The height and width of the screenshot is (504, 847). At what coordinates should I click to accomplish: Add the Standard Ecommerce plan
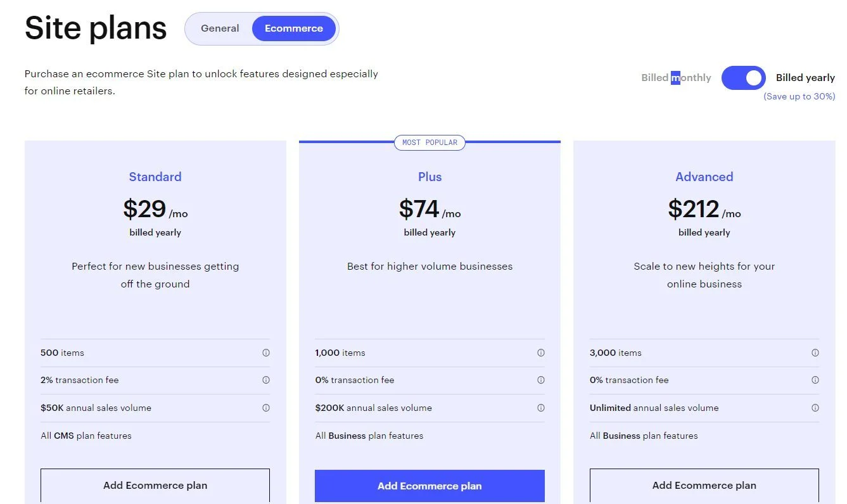[155, 485]
